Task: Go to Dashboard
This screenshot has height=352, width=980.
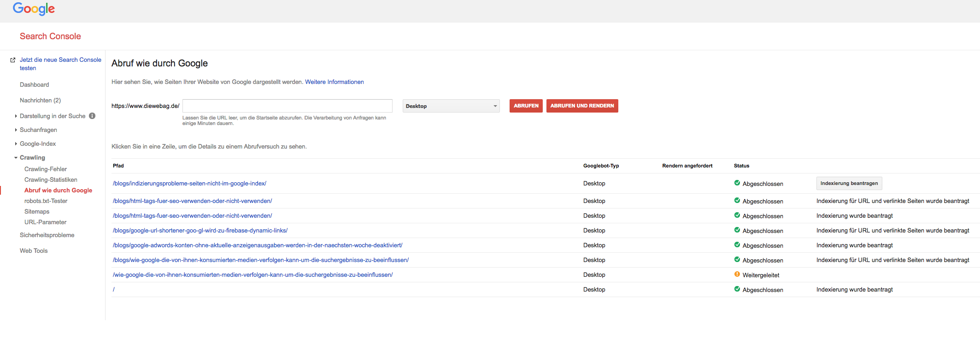Action: [x=35, y=84]
